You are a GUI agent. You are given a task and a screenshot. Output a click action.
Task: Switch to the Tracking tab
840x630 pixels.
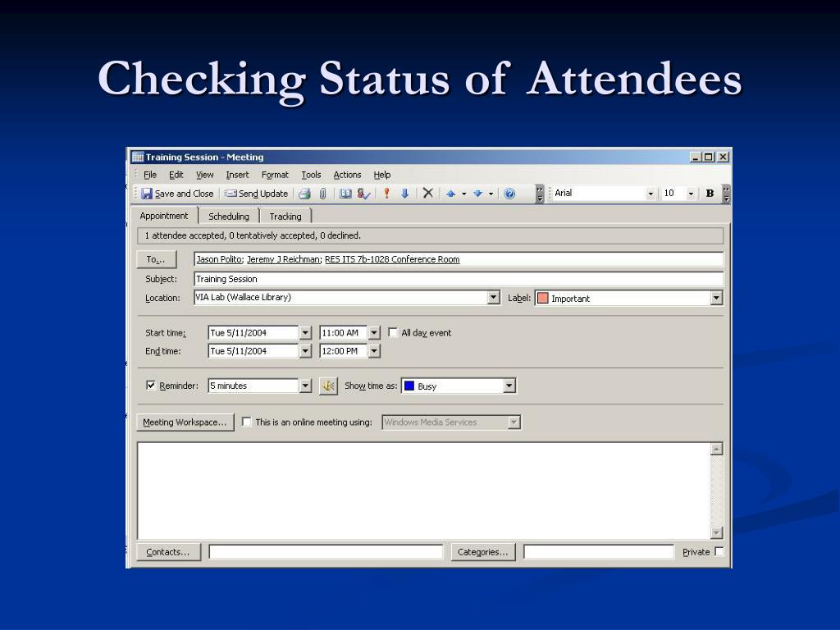[285, 217]
